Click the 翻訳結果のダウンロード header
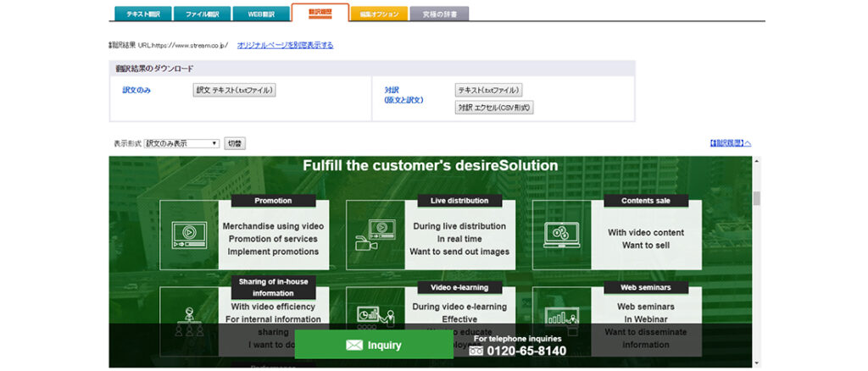Screen dimensions: 868x371 pos(154,69)
